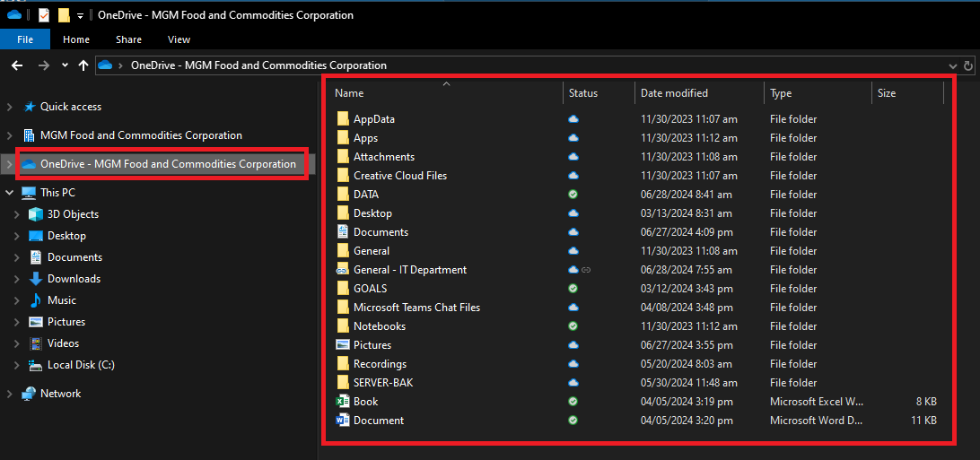Select the SERVER-BAK folder name
Image resolution: width=980 pixels, height=460 pixels.
click(x=383, y=383)
